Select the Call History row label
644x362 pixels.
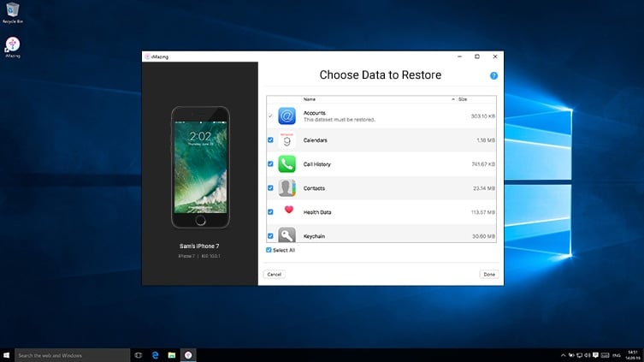pos(316,164)
